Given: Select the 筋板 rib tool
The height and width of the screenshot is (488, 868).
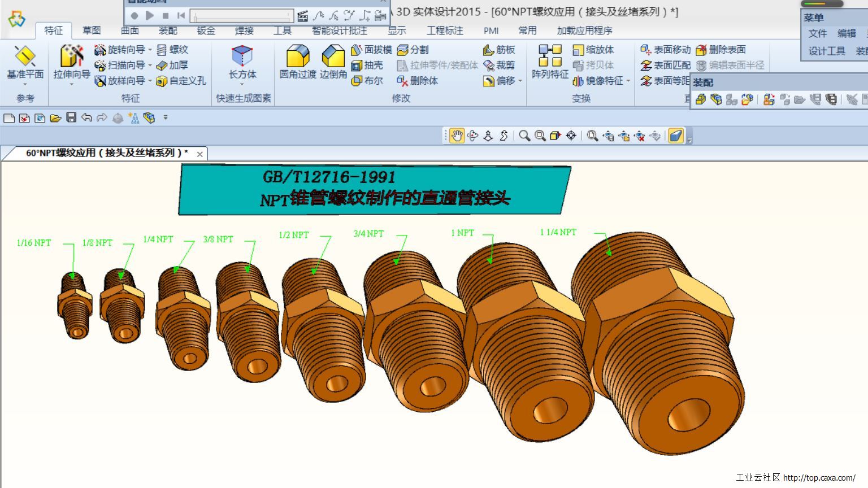Looking at the screenshot, I should click(x=499, y=50).
